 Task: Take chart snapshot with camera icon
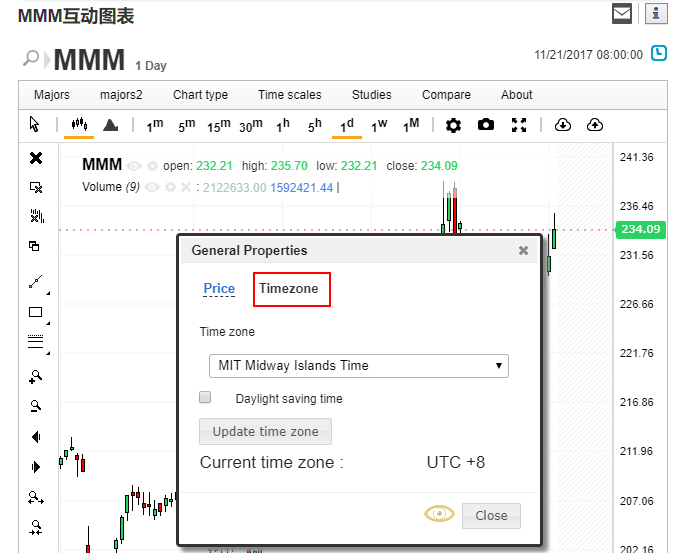486,125
